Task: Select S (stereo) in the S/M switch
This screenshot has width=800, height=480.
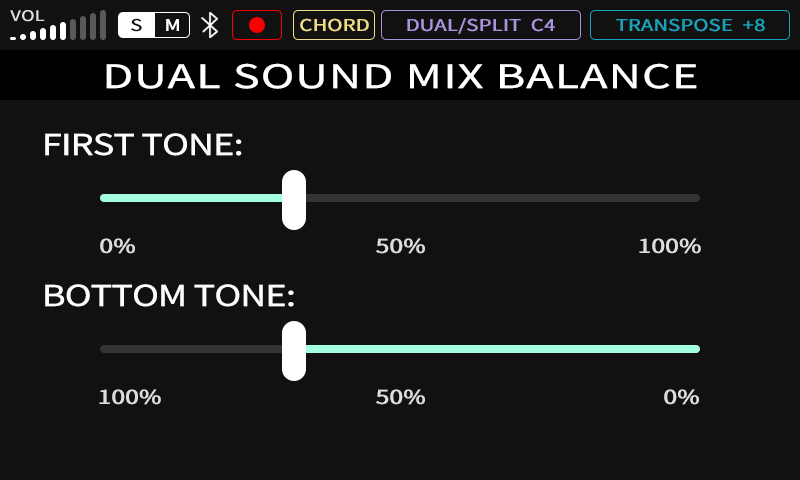Action: [137, 25]
